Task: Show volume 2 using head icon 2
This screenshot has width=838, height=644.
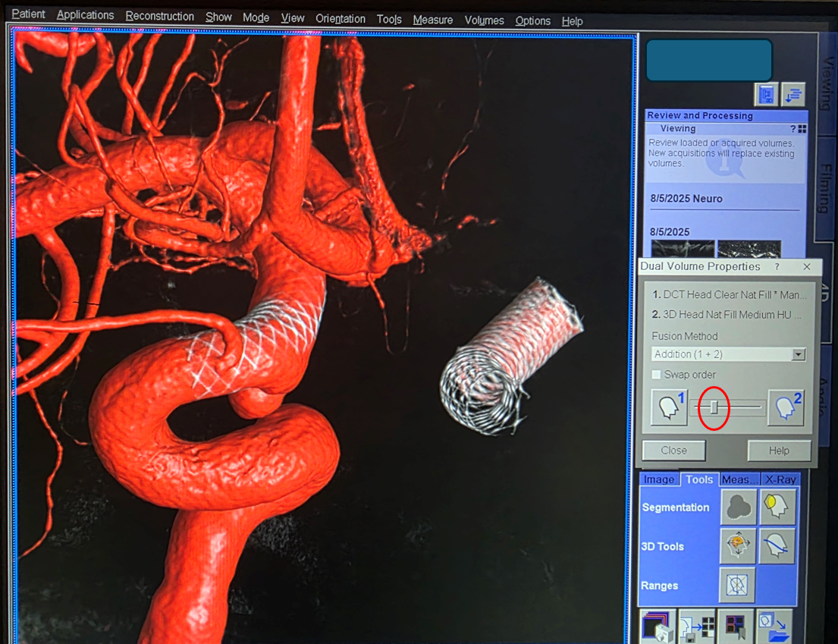Action: point(786,408)
